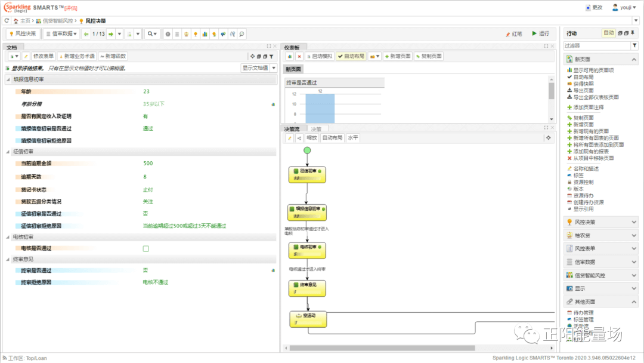Image resolution: width=644 pixels, height=363 pixels.
Task: Tick the 电核是否通过 checkbox
Action: (146, 249)
